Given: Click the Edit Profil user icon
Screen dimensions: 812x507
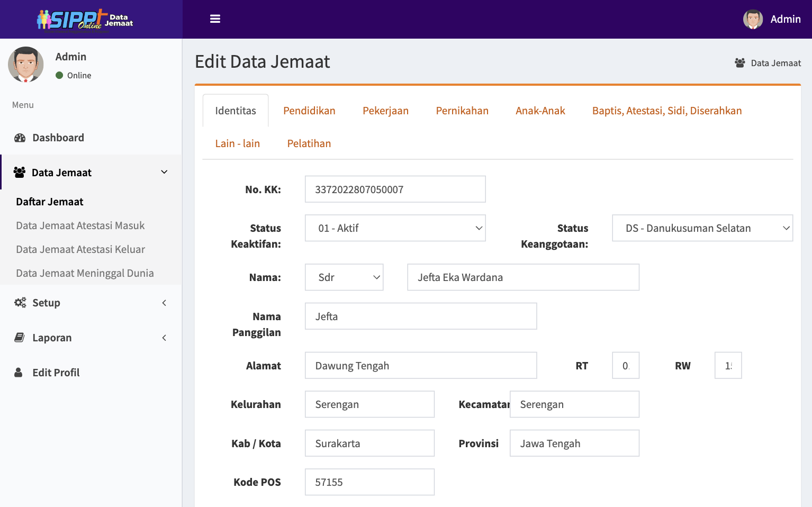Looking at the screenshot, I should 19,373.
